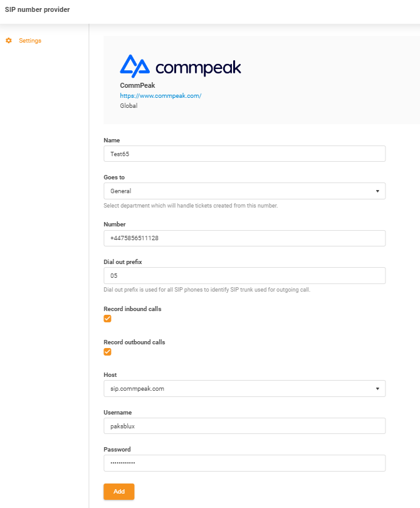Select the Dial out prefix field showing 05
Screen dimensions: 420x508
click(244, 275)
